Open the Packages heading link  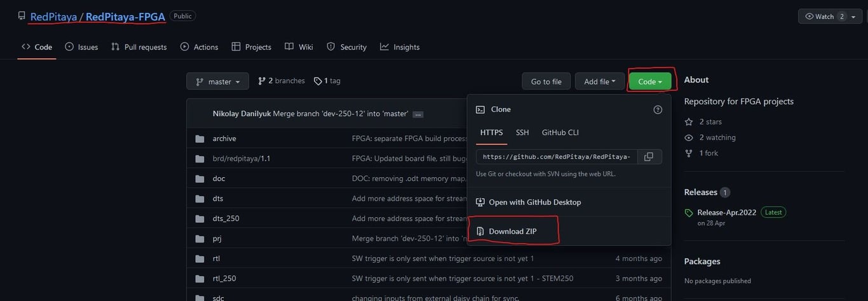click(x=702, y=261)
